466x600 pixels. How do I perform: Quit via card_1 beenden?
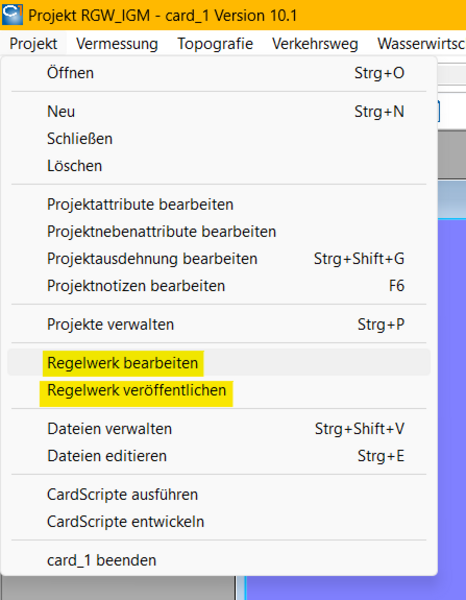[x=219, y=560]
